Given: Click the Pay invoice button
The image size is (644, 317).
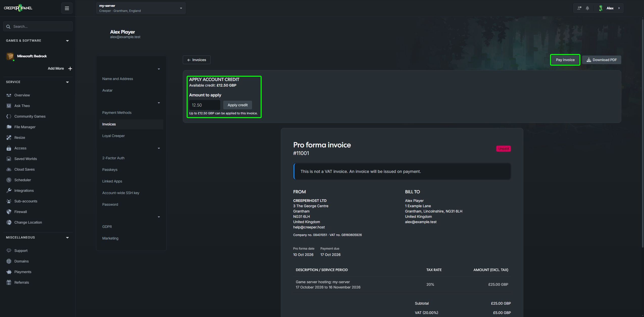Looking at the screenshot, I should 565,60.
